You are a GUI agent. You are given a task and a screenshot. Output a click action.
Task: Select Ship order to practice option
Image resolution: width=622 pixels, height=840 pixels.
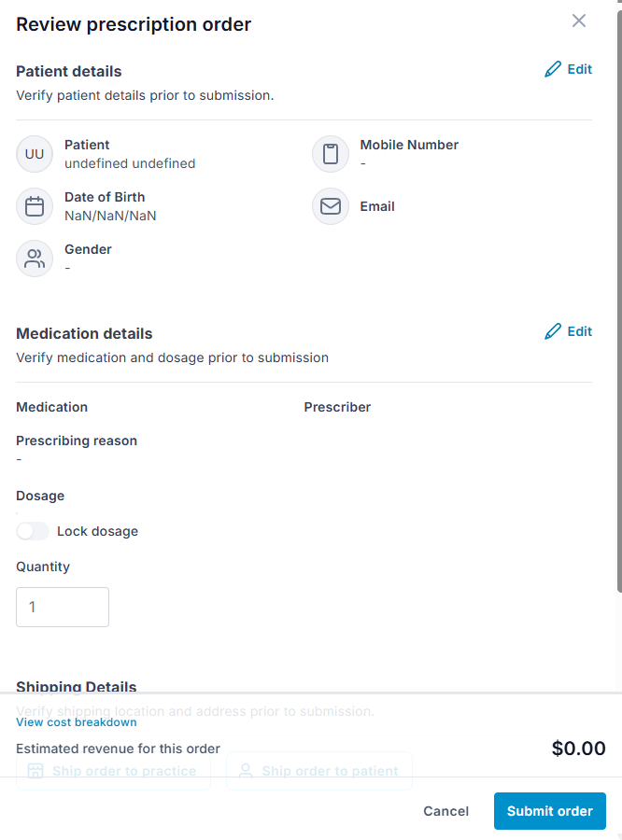click(x=113, y=771)
